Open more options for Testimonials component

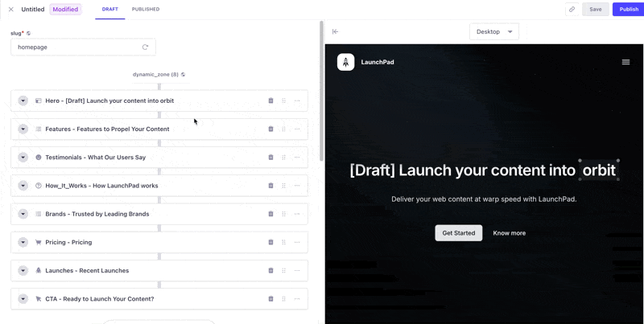point(297,158)
